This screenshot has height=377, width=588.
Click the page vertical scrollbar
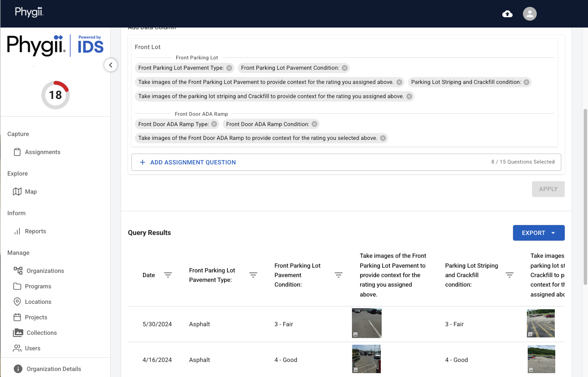(x=585, y=196)
